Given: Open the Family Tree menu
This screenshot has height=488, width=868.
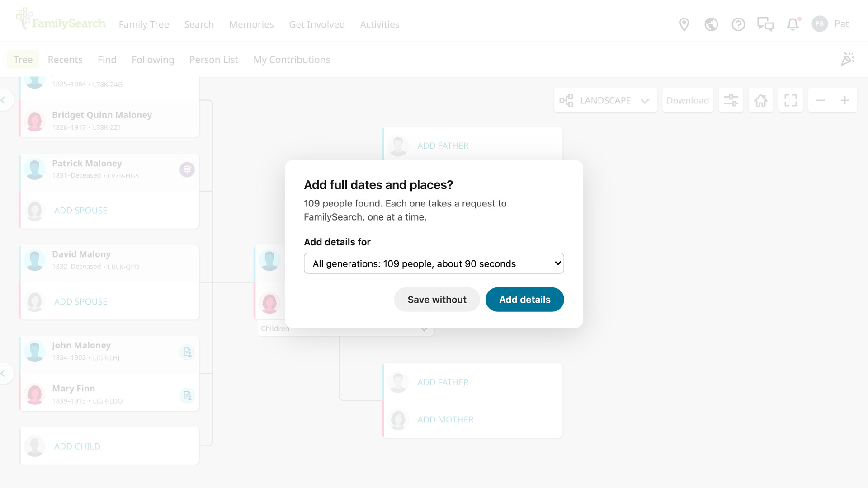Looking at the screenshot, I should click(144, 24).
